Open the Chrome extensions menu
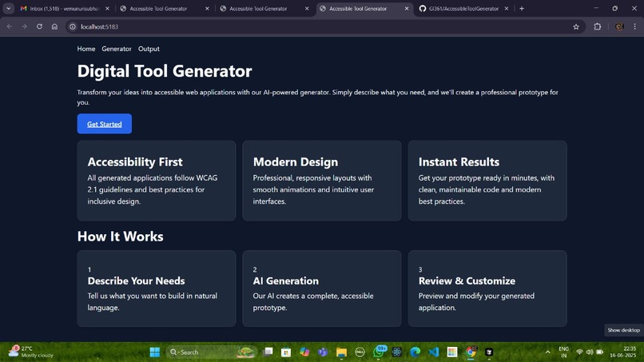This screenshot has width=644, height=362. (x=597, y=26)
